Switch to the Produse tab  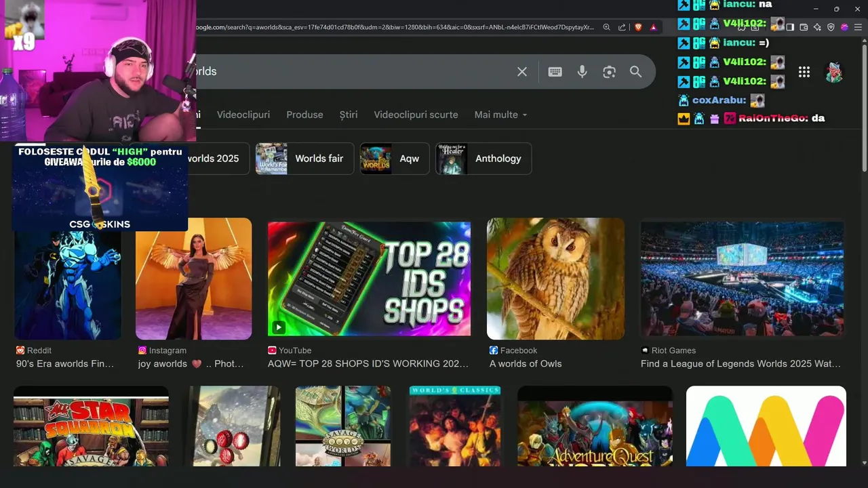[x=304, y=115]
